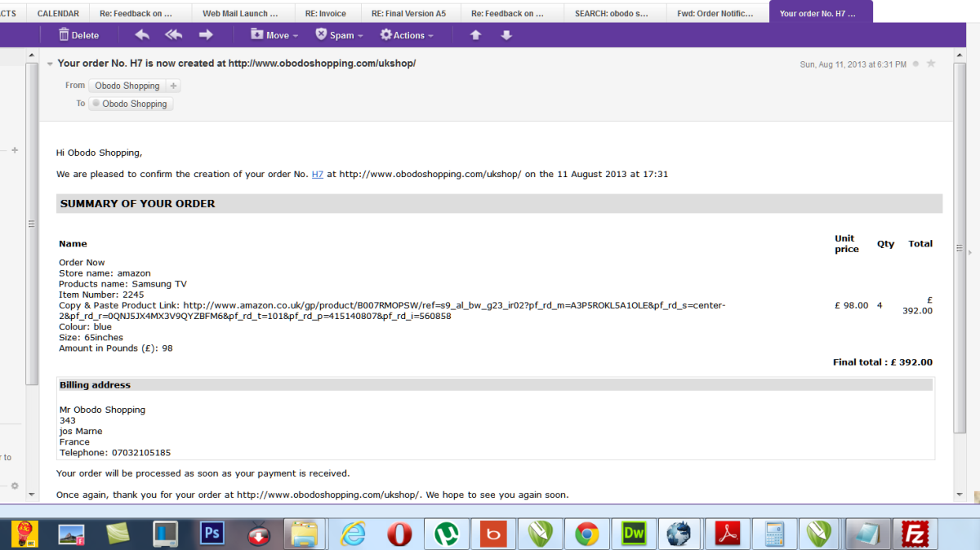Delete this email using the trash icon
The height and width of the screenshot is (550, 980).
pyautogui.click(x=78, y=35)
